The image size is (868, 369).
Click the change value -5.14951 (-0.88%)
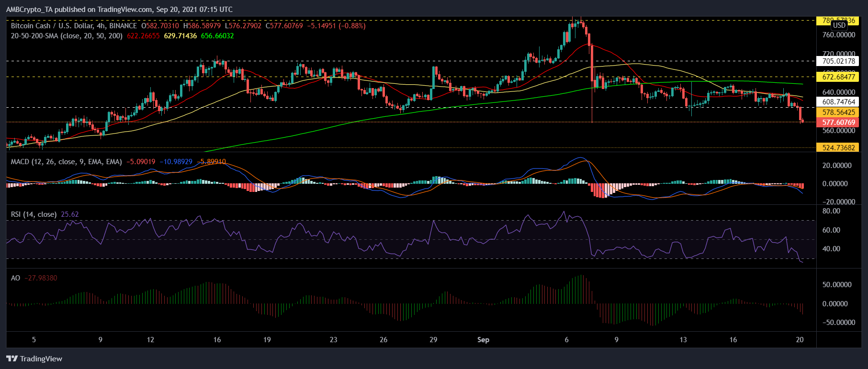(x=337, y=26)
